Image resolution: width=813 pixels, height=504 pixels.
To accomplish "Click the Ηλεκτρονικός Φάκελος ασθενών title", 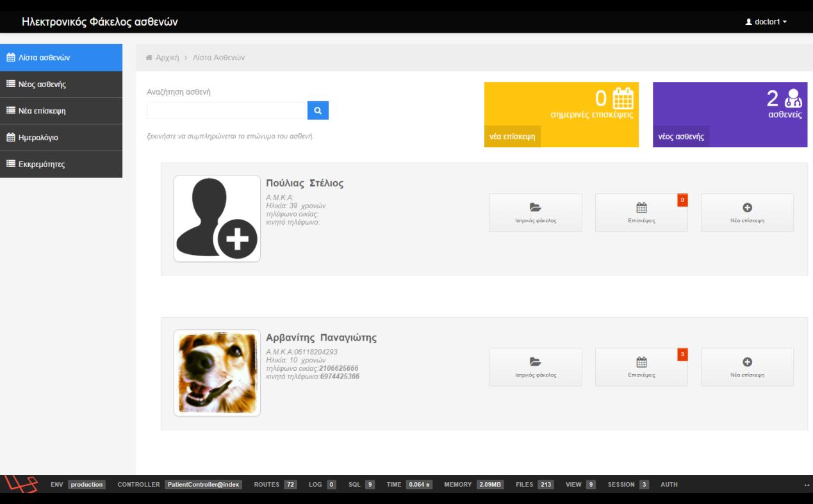I will (x=100, y=22).
